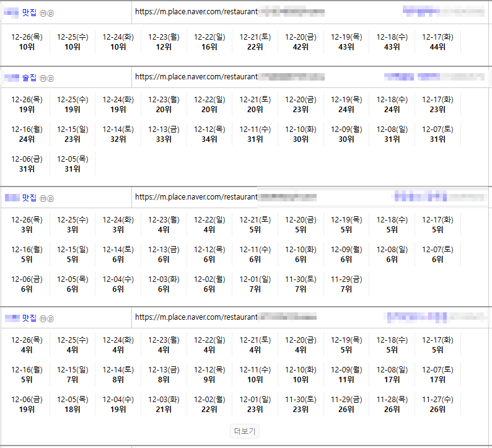The height and width of the screenshot is (448, 492).
Task: Select ⓟ icon in the bottom 맛집 header
Action: click(51, 318)
